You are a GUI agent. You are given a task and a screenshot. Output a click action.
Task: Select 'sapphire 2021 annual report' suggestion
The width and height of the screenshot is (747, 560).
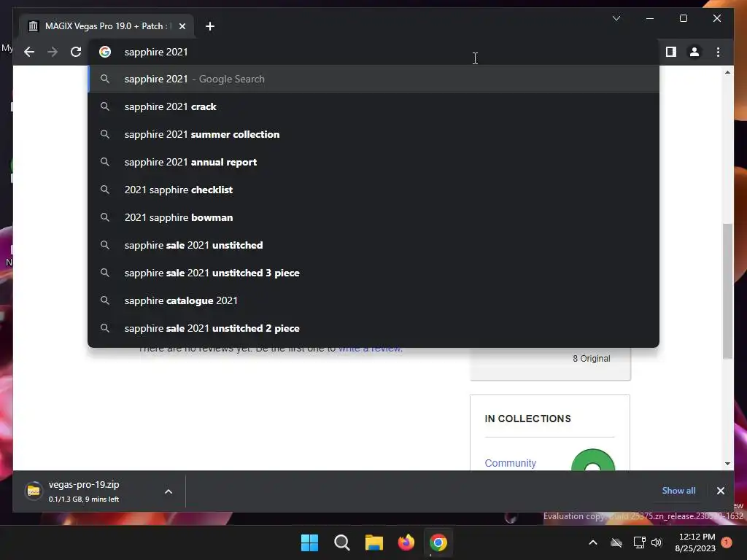373,162
